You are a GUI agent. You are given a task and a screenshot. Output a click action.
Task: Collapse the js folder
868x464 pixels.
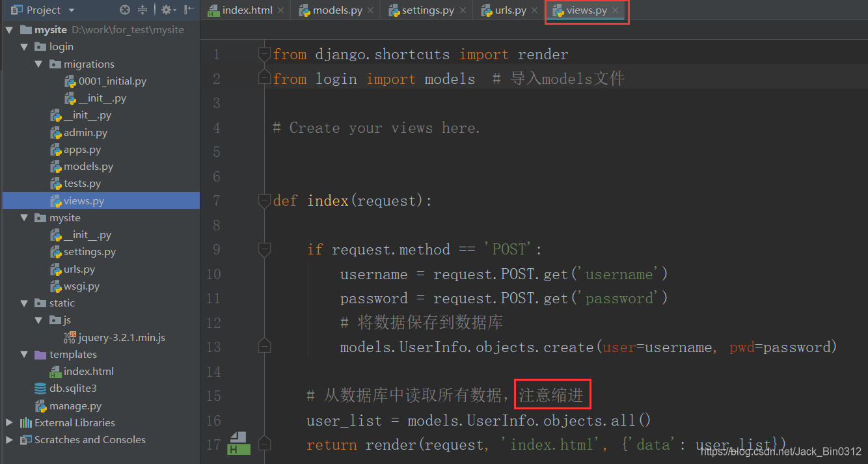pos(38,320)
